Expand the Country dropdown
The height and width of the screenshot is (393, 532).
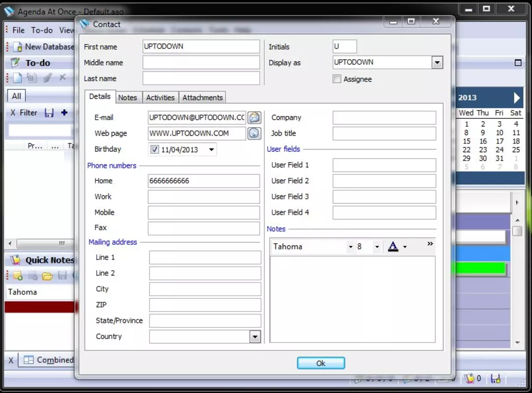(x=255, y=337)
